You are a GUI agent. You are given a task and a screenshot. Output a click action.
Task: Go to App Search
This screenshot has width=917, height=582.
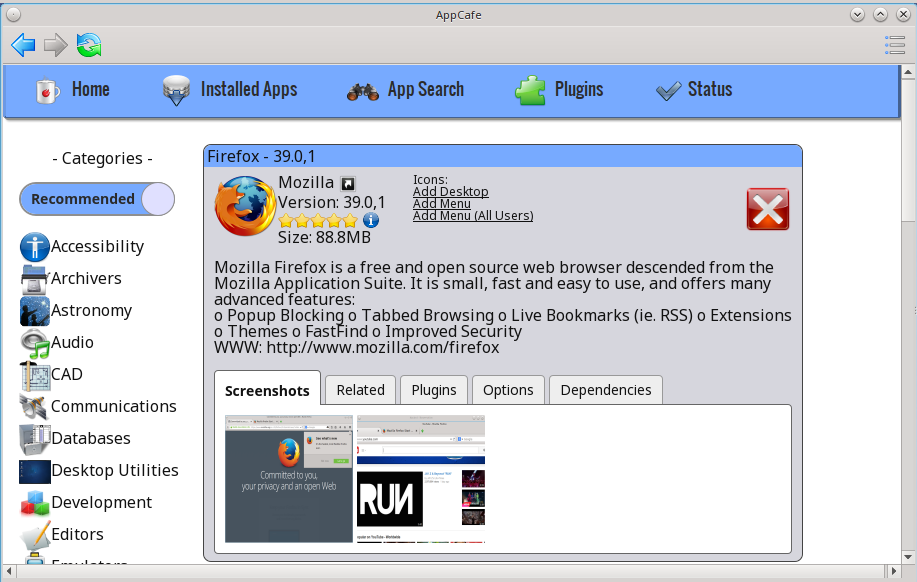tap(405, 91)
